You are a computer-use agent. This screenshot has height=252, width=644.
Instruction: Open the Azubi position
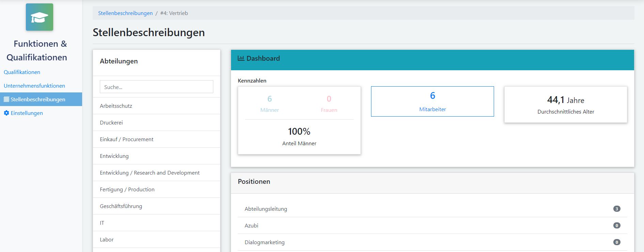point(432,225)
